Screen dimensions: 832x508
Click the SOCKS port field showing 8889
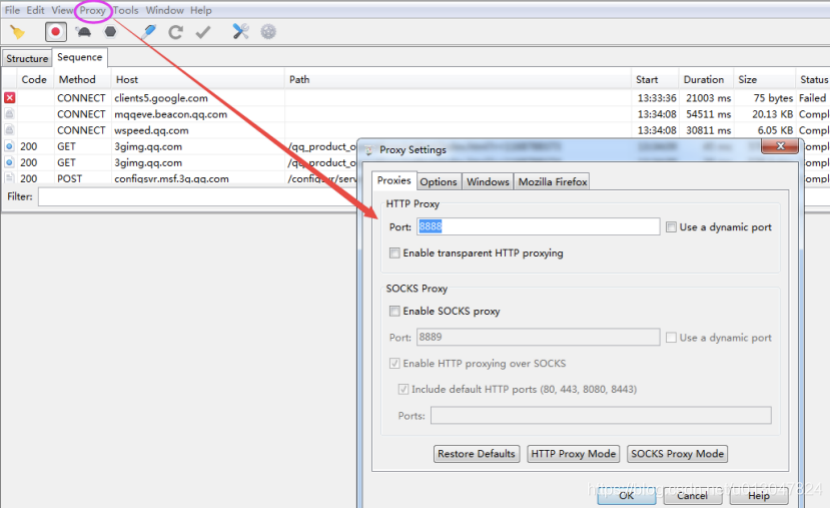(x=538, y=337)
